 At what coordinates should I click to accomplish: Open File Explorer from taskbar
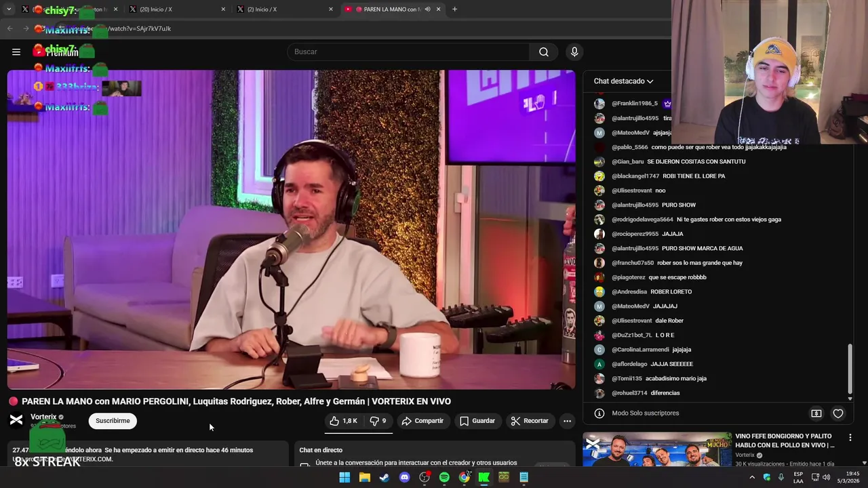pos(365,477)
